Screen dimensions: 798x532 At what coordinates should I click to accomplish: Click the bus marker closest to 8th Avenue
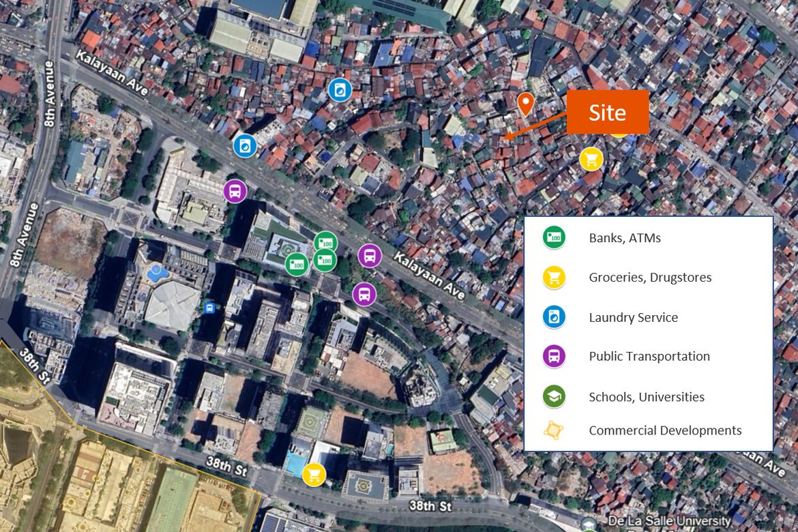(235, 192)
